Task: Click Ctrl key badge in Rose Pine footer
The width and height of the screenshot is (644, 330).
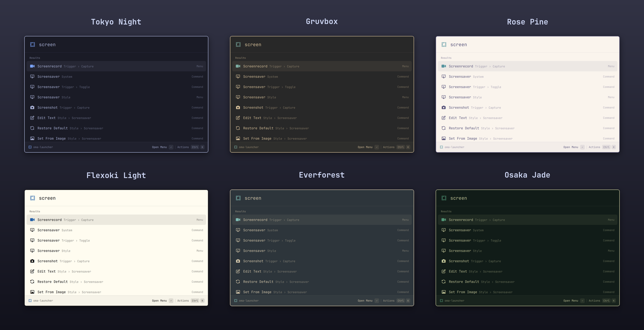Action: pyautogui.click(x=606, y=147)
